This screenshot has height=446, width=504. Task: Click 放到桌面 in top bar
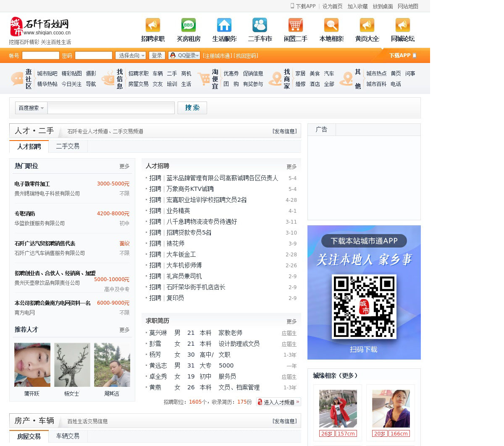click(383, 6)
